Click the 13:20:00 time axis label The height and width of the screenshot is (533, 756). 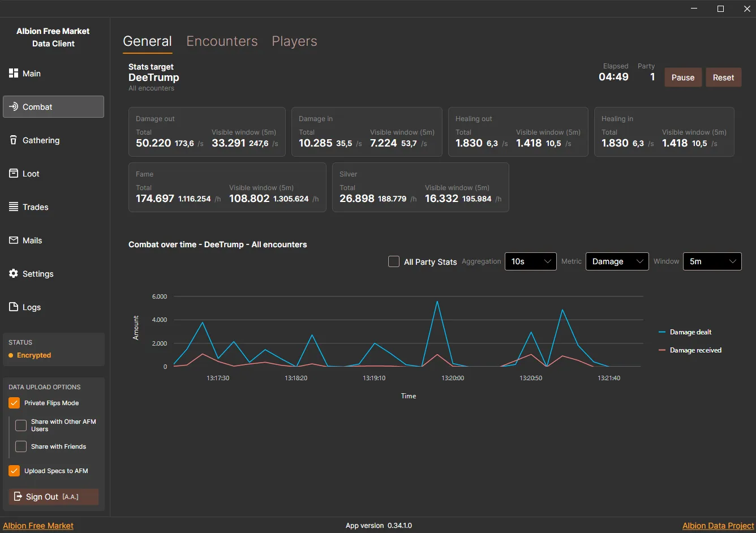pyautogui.click(x=453, y=378)
